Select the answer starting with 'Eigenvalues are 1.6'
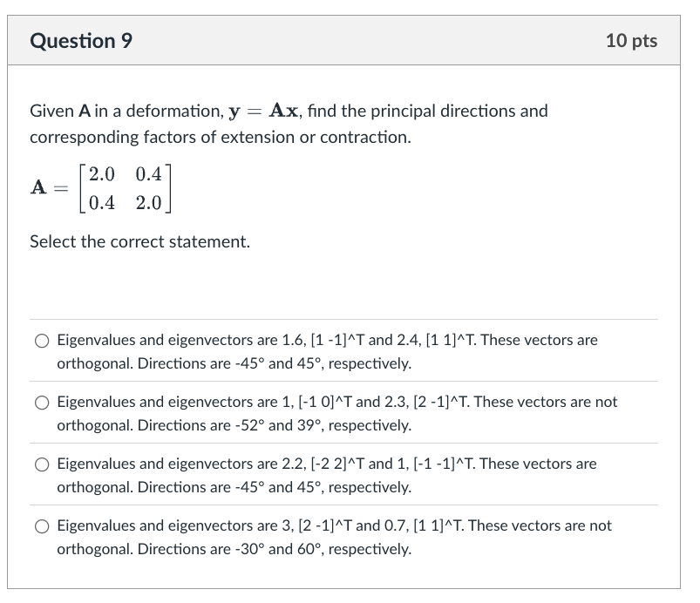 click(41, 341)
